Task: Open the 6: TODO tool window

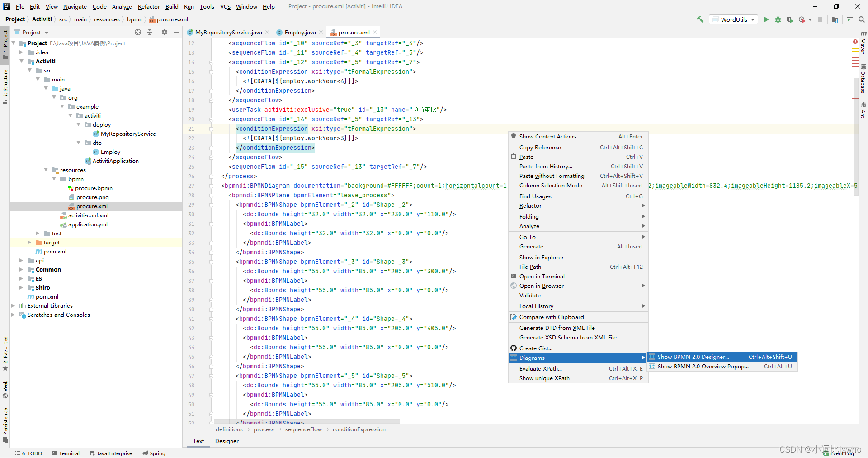Action: [x=28, y=453]
